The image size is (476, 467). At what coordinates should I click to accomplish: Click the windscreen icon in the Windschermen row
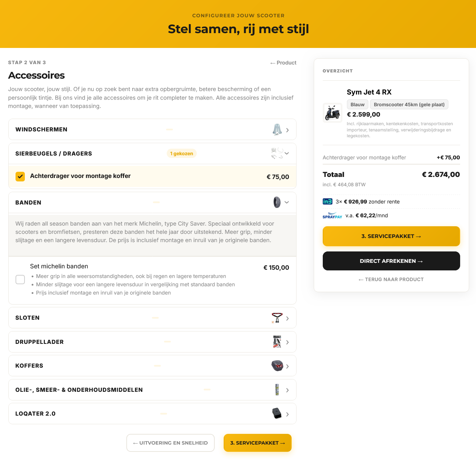click(x=276, y=129)
